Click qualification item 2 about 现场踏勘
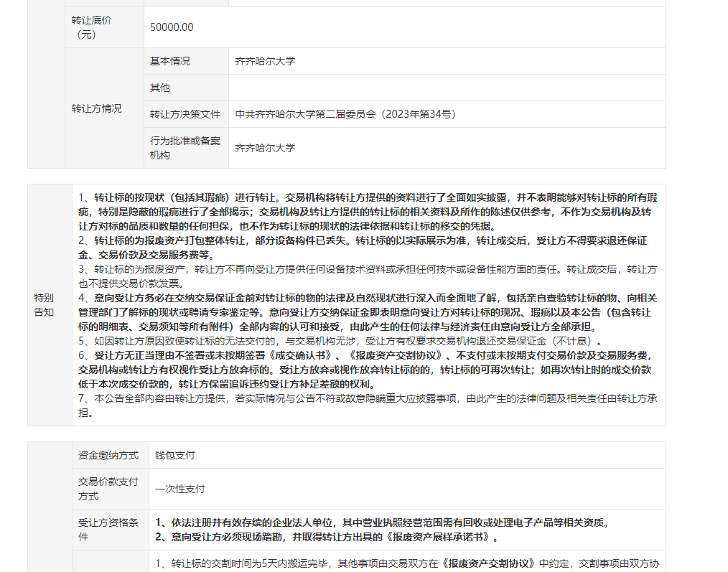Image resolution: width=728 pixels, height=572 pixels. click(327, 537)
